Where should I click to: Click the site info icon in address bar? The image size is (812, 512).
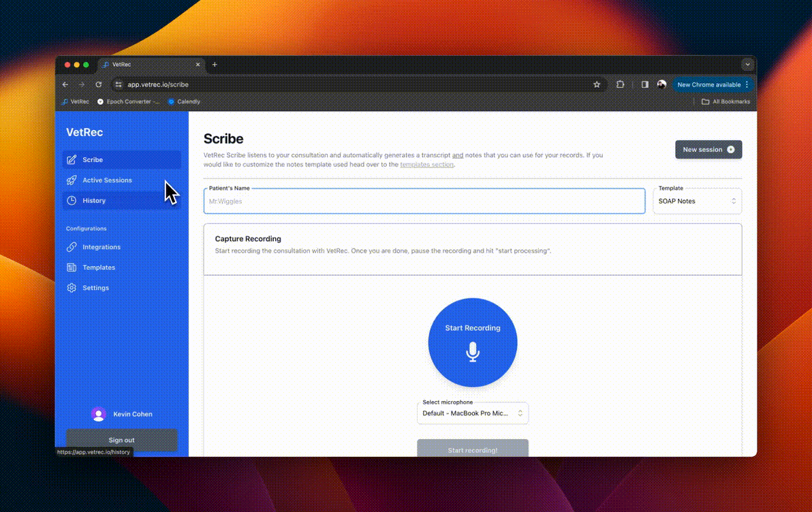[x=119, y=84]
